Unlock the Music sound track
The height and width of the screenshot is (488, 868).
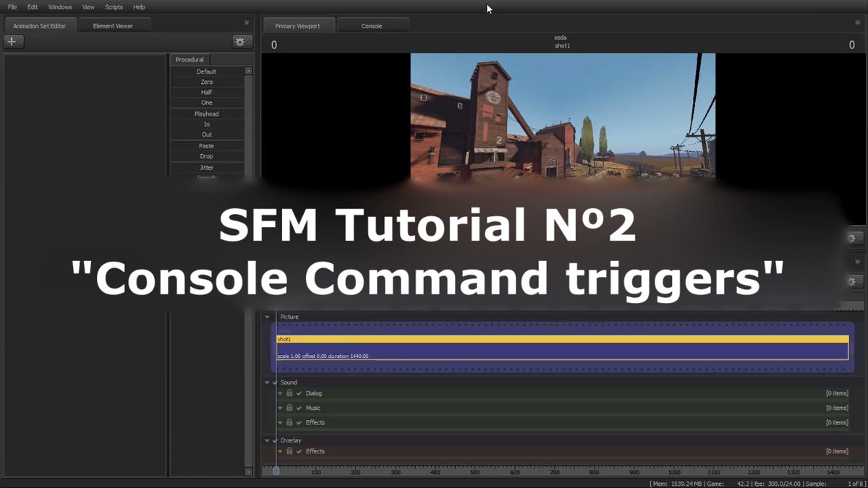(x=289, y=407)
